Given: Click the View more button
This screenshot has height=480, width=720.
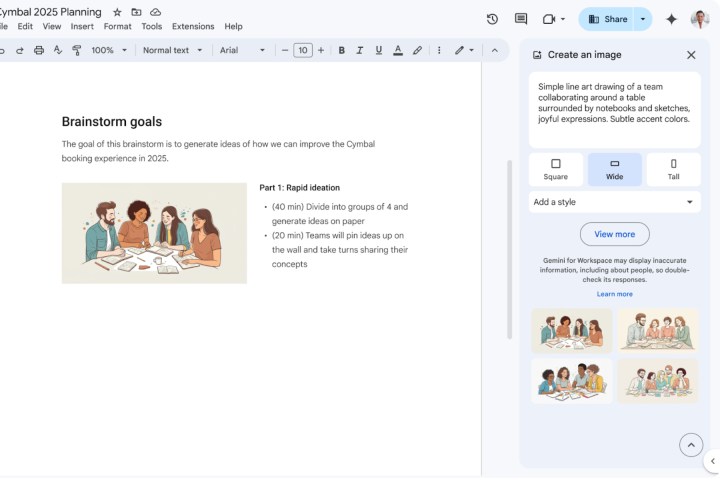Looking at the screenshot, I should (614, 234).
